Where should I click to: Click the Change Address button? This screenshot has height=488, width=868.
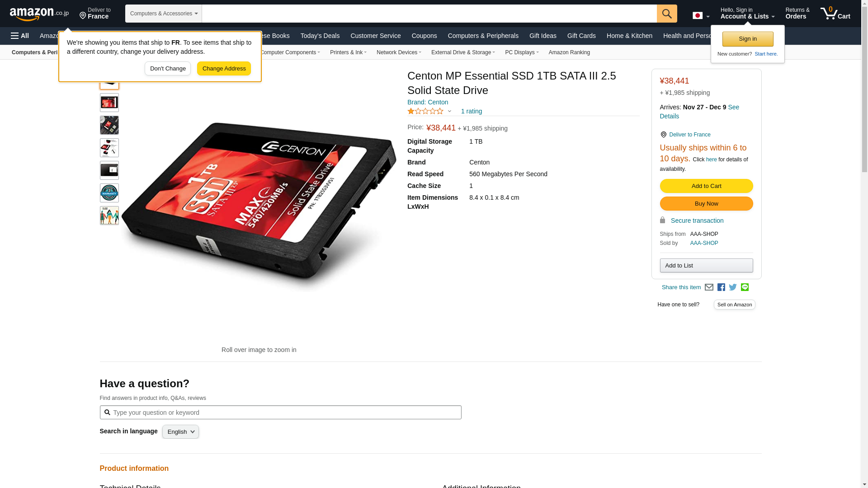(224, 69)
